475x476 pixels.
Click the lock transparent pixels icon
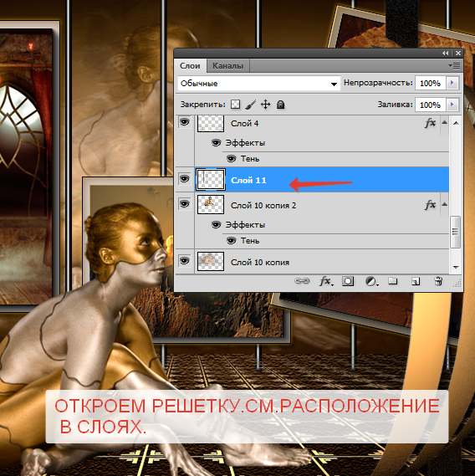[x=235, y=105]
